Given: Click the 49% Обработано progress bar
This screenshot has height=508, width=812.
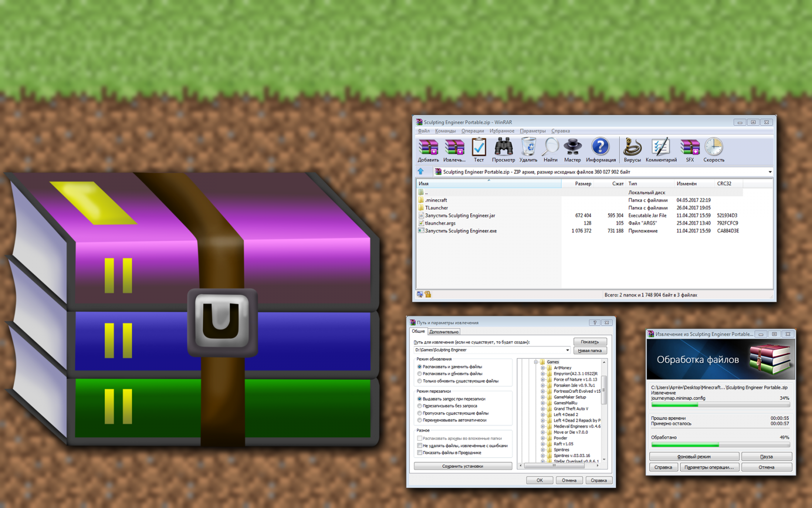Looking at the screenshot, I should (720, 445).
